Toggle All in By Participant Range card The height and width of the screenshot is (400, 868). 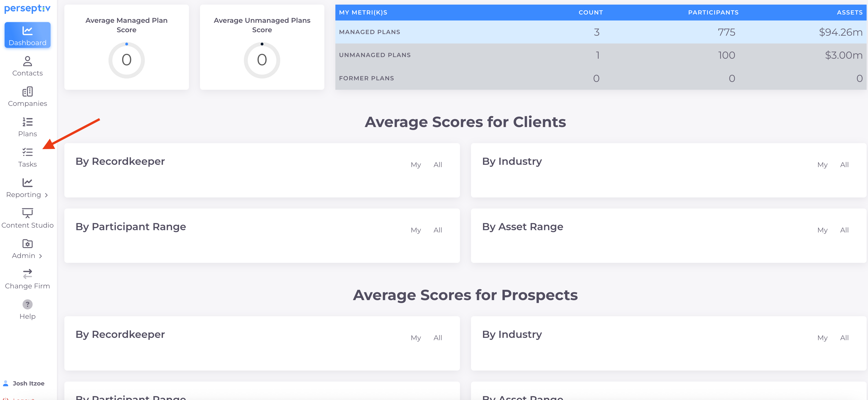pyautogui.click(x=437, y=230)
